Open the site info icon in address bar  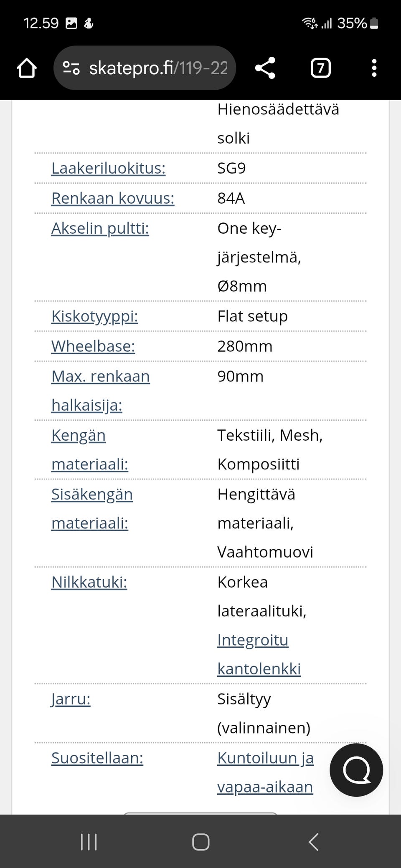tap(71, 68)
